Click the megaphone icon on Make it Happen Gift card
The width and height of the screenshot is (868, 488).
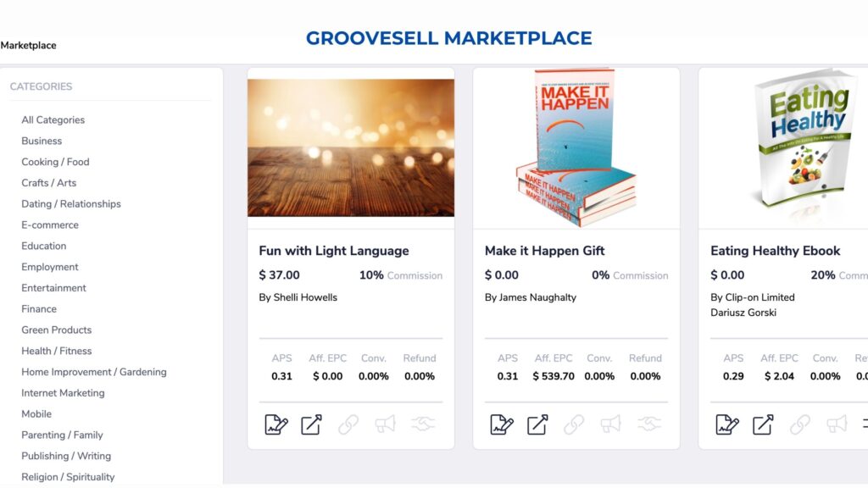(x=610, y=424)
